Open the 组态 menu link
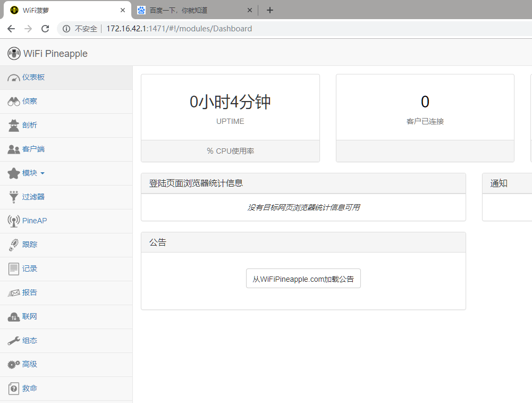 pyautogui.click(x=30, y=341)
